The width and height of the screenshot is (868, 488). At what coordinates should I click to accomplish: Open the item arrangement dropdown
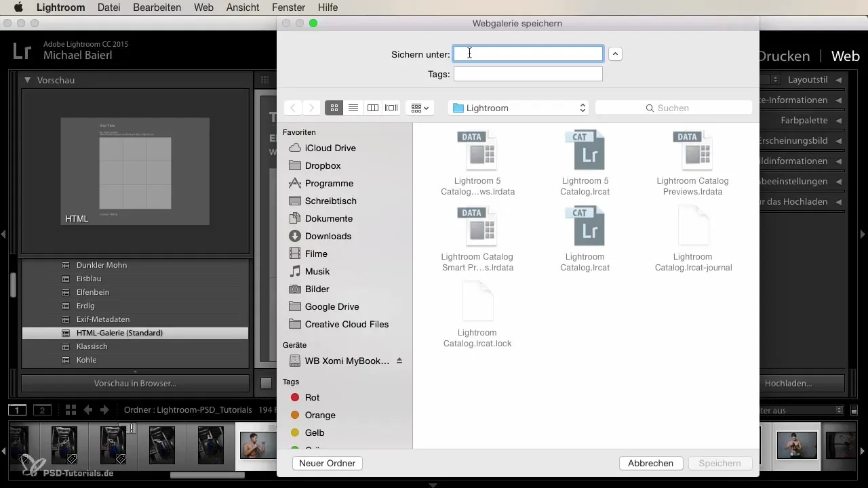pyautogui.click(x=420, y=108)
